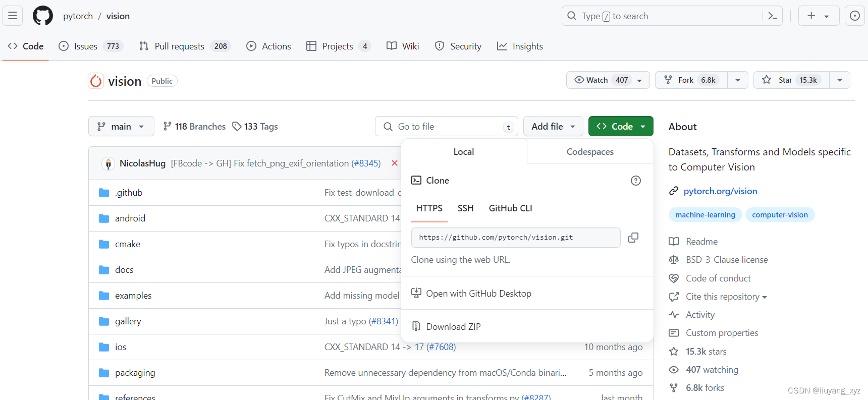Open the pytorch owner link in header
This screenshot has height=400, width=868.
coord(78,16)
